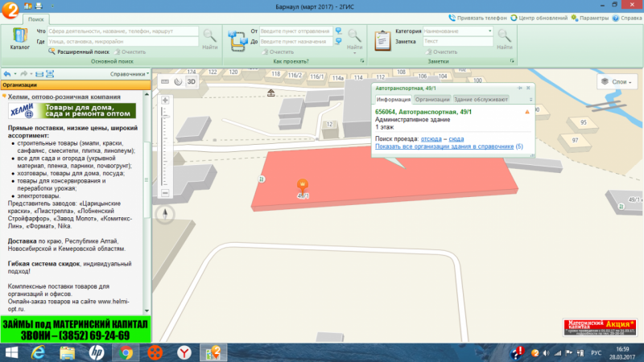This screenshot has height=362, width=644.
Task: Open the Категория Наименование combo box
Action: (456, 31)
